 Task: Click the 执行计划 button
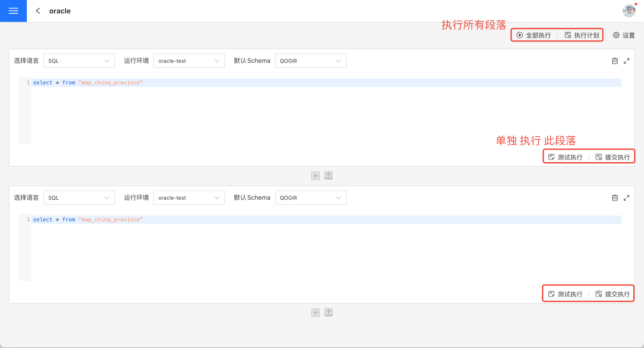coord(582,35)
